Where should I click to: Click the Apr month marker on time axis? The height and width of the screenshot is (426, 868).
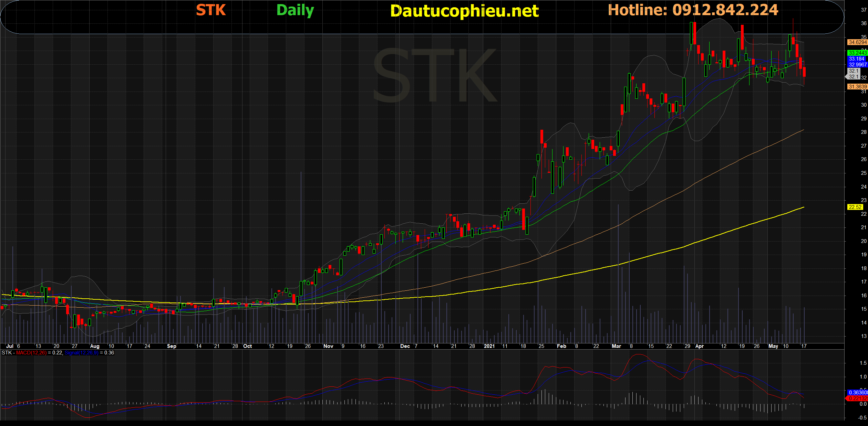coord(699,346)
